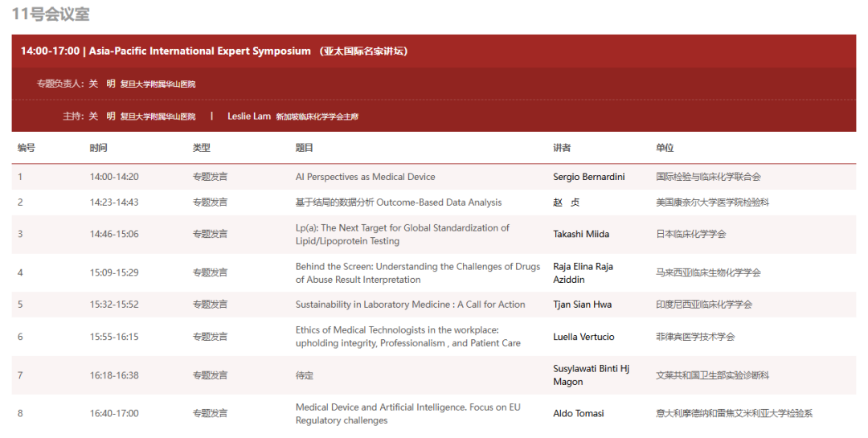Select 'Medical Device and Artificial Intelligence' title
Screen dimensions: 868x438
coord(408,414)
